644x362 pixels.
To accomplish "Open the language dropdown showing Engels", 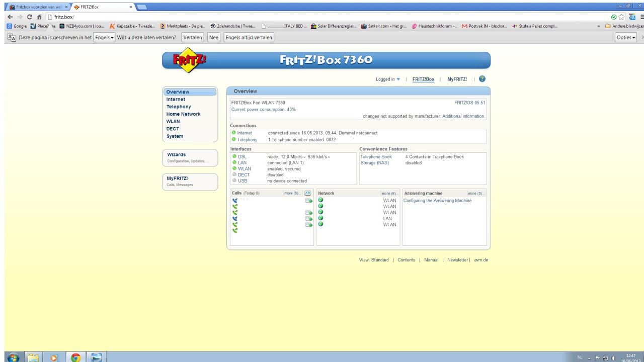I will pyautogui.click(x=105, y=37).
